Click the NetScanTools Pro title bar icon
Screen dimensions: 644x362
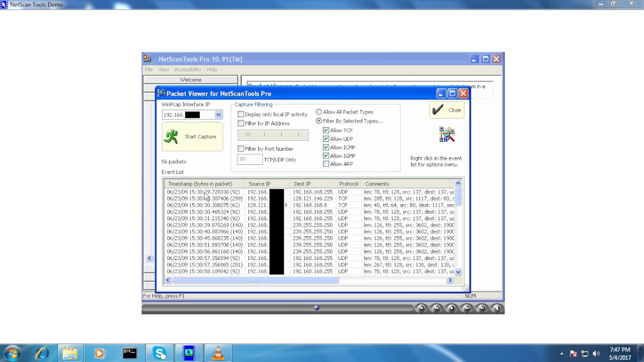point(147,59)
